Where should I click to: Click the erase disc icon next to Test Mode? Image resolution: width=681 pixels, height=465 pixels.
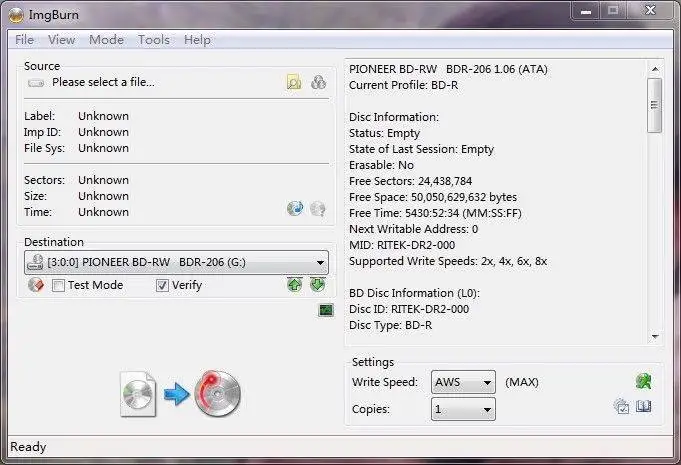click(36, 285)
